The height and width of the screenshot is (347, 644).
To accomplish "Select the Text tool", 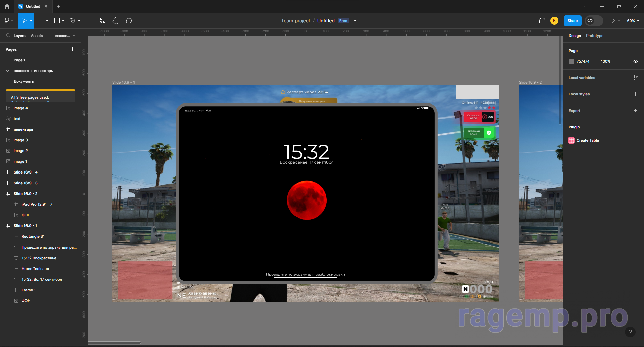I will click(x=89, y=21).
